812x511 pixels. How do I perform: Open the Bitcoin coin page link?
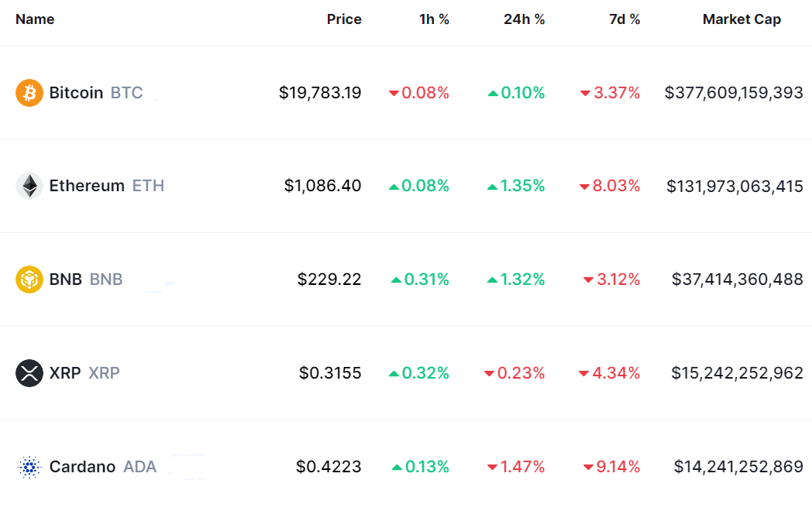(x=76, y=93)
